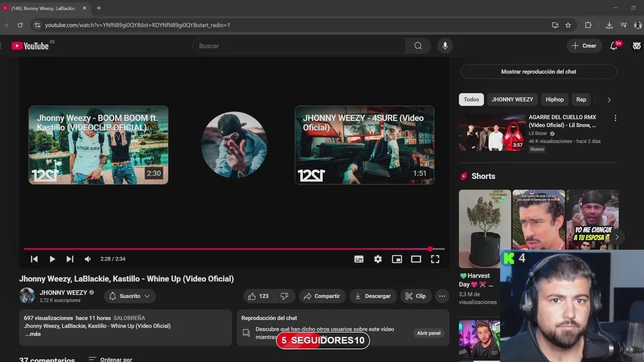
Task: Play the paused video
Action: point(52,259)
